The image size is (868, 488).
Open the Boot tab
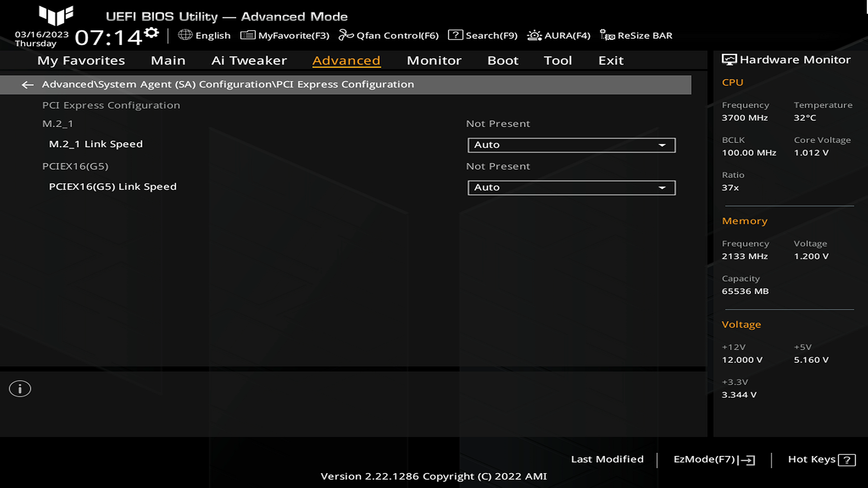[502, 61]
